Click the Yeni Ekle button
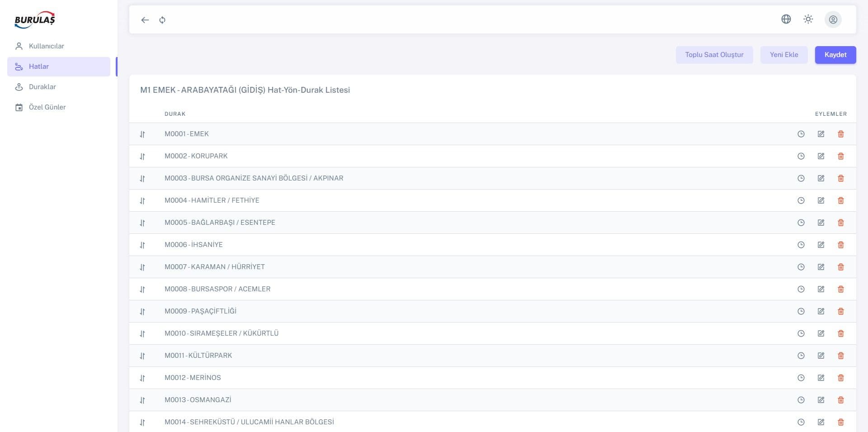 tap(784, 55)
